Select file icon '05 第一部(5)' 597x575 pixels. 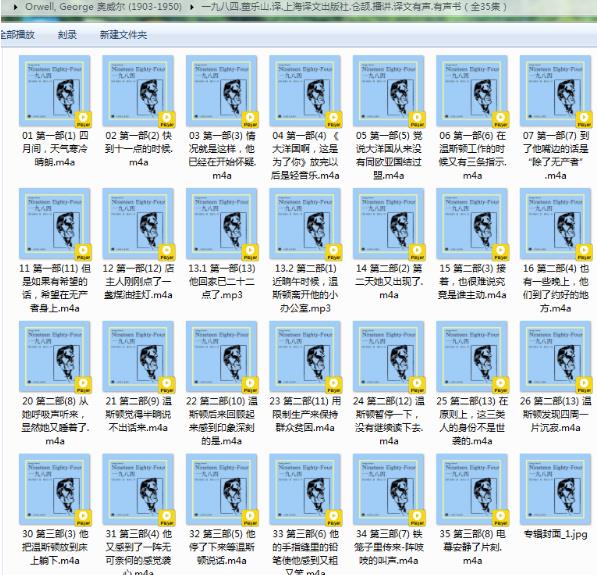(389, 91)
